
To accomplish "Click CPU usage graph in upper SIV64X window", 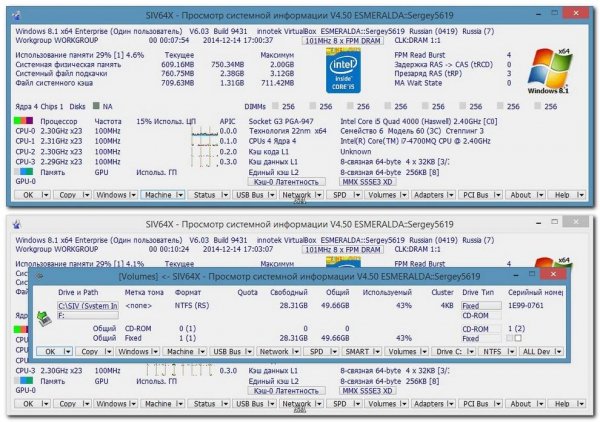I will [x=203, y=147].
